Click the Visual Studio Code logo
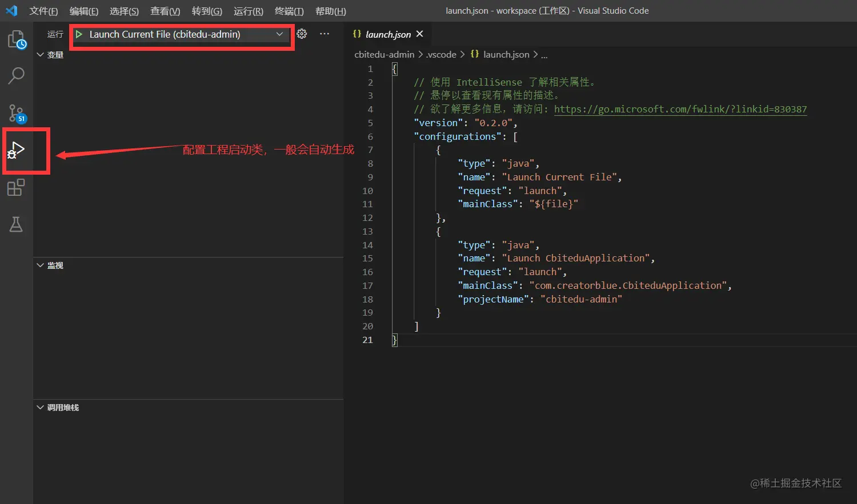The width and height of the screenshot is (857, 504). pyautogui.click(x=11, y=10)
